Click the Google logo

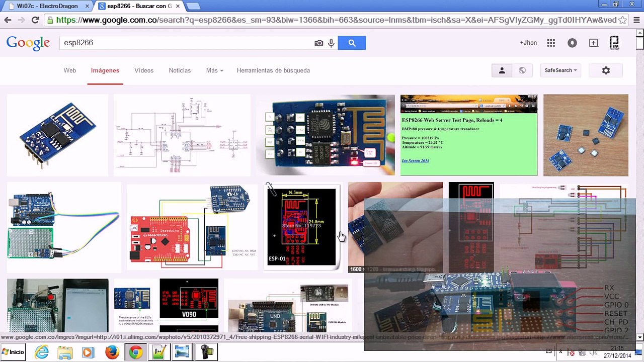tap(28, 43)
